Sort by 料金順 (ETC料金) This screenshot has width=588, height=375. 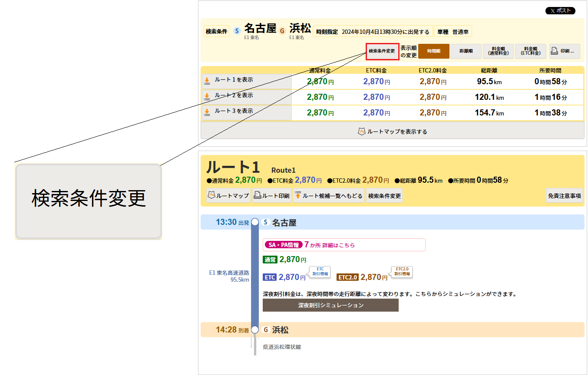click(x=531, y=51)
